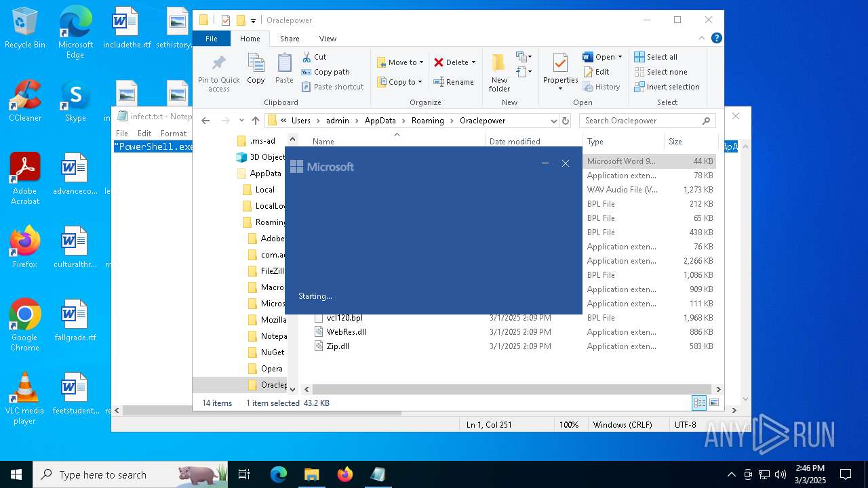Screen dimensions: 868x488
Task: Click Roaming in address breadcrumb
Action: point(428,121)
